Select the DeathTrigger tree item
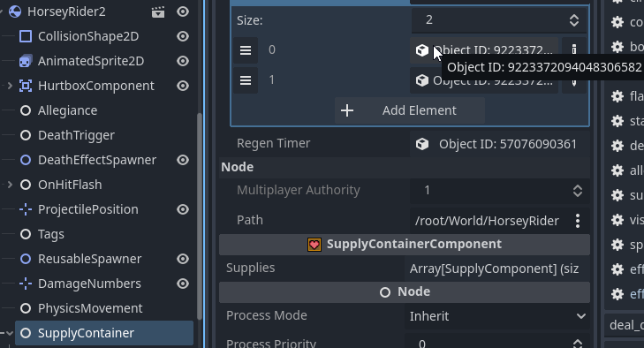 [x=76, y=135]
